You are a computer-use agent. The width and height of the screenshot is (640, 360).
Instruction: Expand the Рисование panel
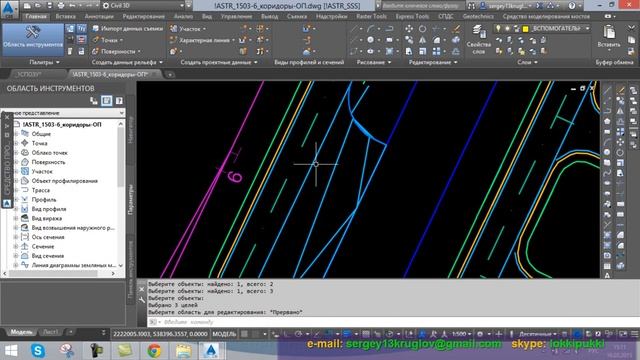373,62
